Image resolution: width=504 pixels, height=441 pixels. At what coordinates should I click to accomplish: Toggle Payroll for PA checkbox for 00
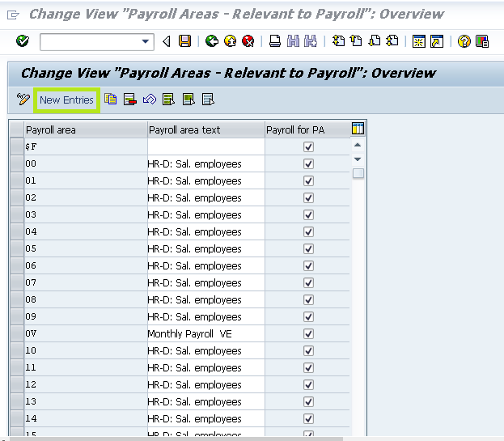308,164
